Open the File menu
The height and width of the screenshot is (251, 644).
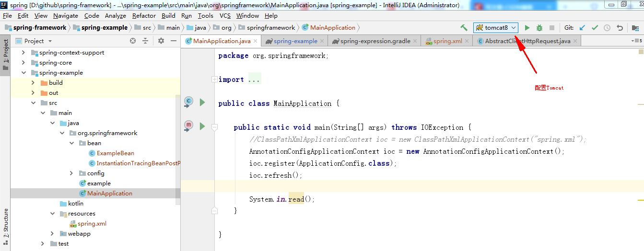click(7, 16)
